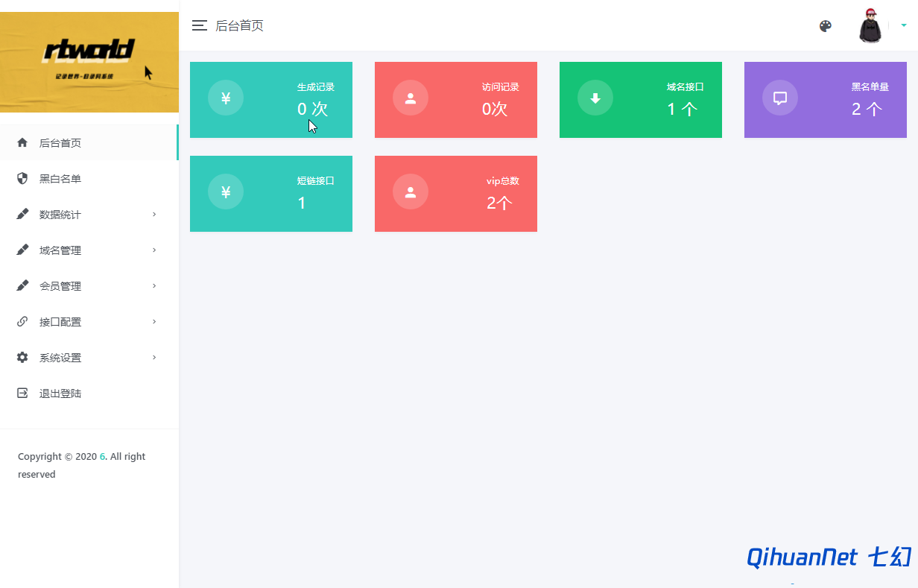
Task: Click the gear icon for 系统设置
Action: tap(22, 357)
